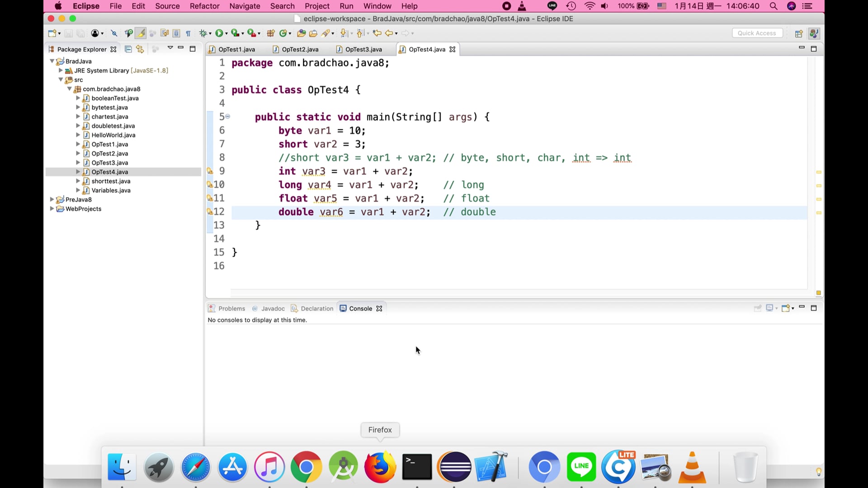The width and height of the screenshot is (868, 488).
Task: Save the current file using the save icon
Action: (68, 33)
